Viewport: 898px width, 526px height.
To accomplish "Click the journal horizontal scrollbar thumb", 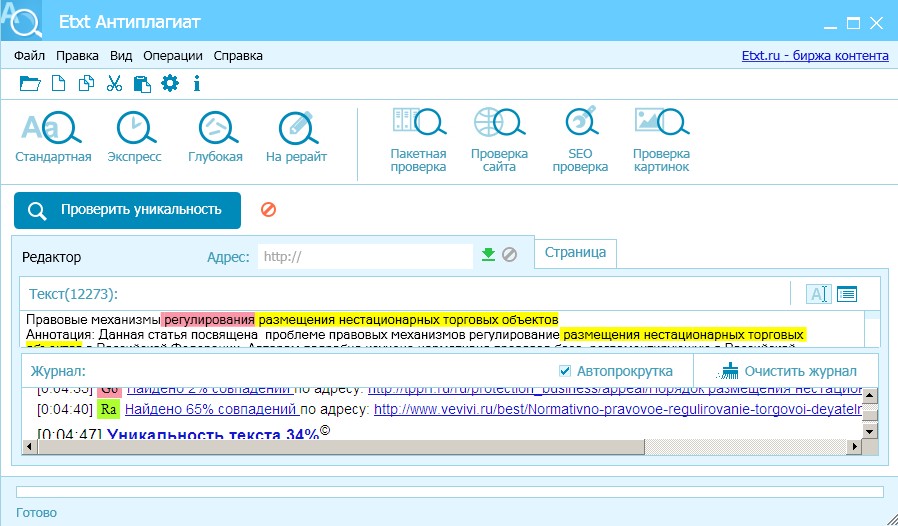I will [x=341, y=446].
